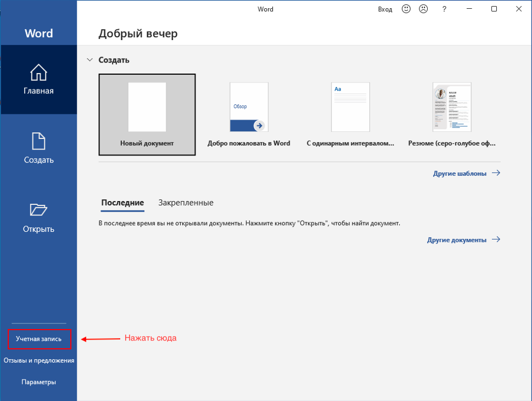This screenshot has height=401, width=532.
Task: Open Отзывы и предложения in the sidebar
Action: tap(38, 360)
